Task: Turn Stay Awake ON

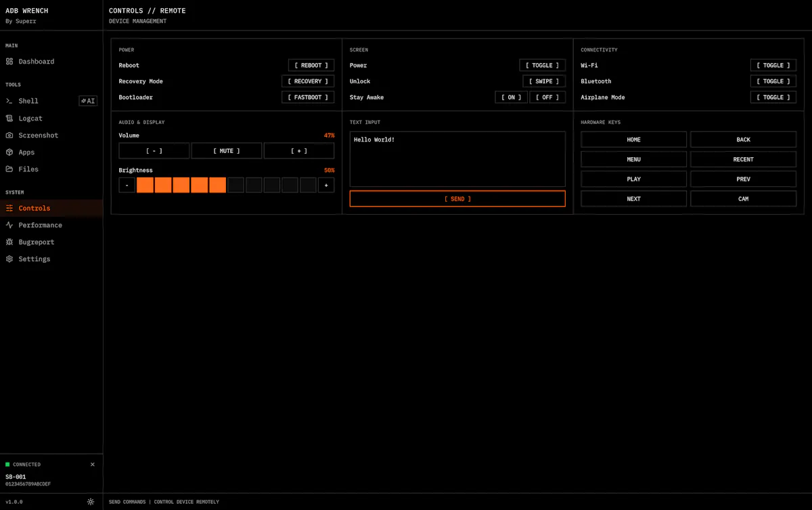Action: tap(512, 98)
